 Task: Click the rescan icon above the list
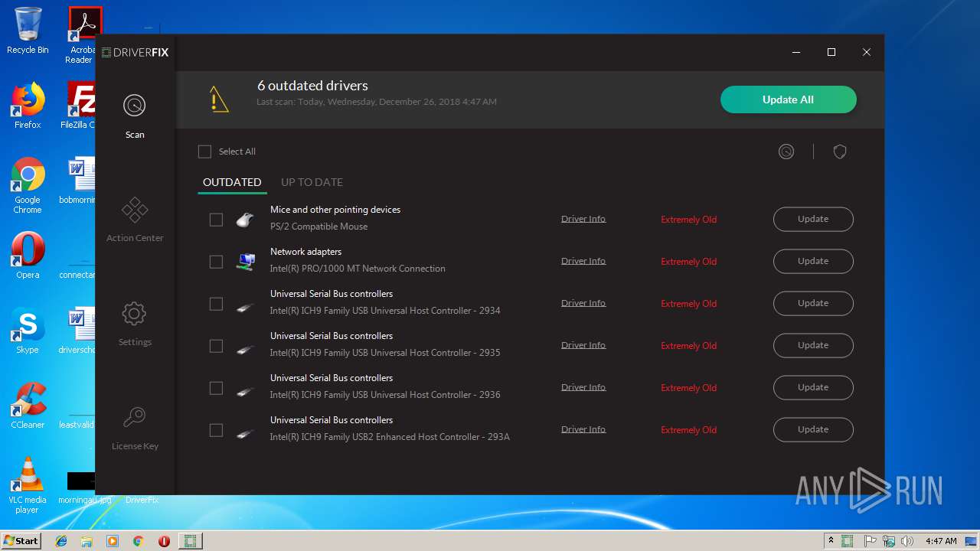click(x=786, y=152)
